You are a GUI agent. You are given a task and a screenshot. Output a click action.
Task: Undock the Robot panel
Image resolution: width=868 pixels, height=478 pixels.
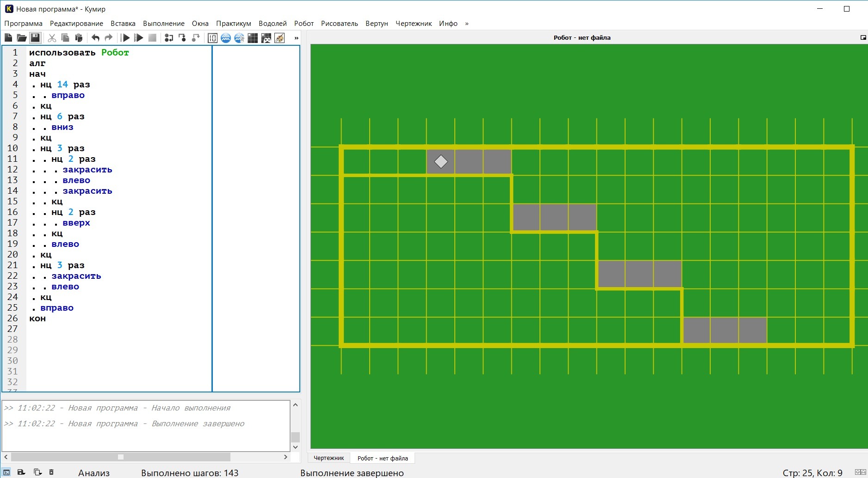click(863, 37)
